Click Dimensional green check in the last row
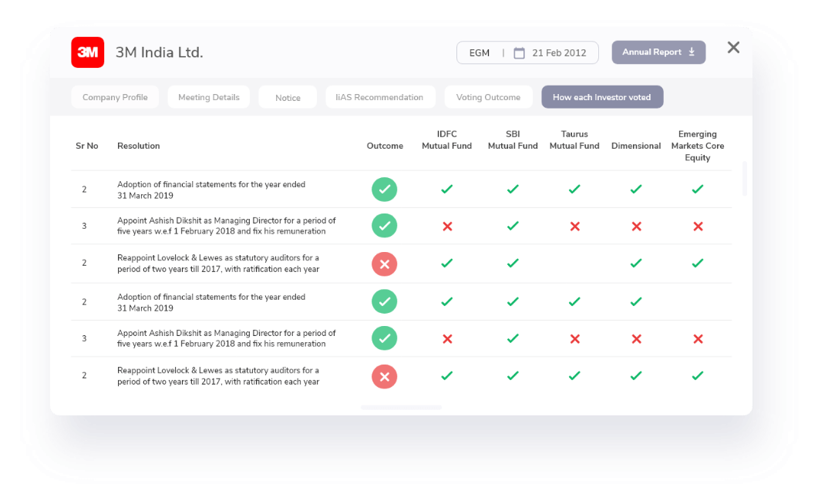This screenshot has width=818, height=504. (636, 376)
